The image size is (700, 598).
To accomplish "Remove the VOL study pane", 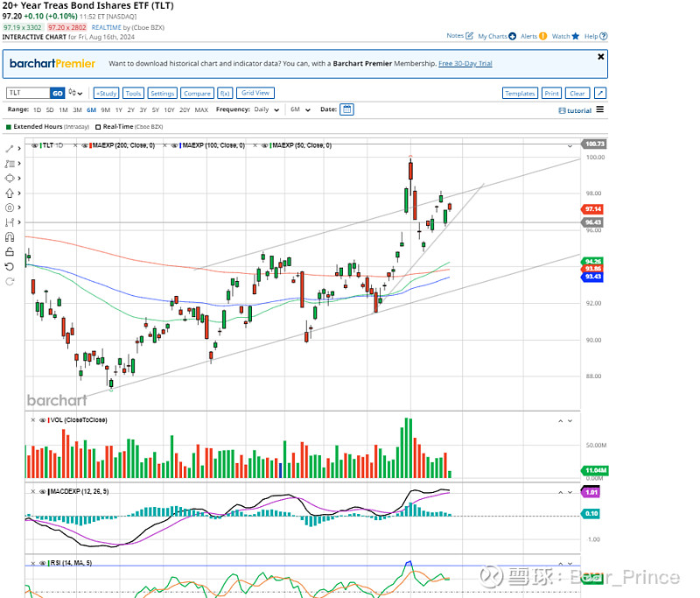I will (33, 419).
